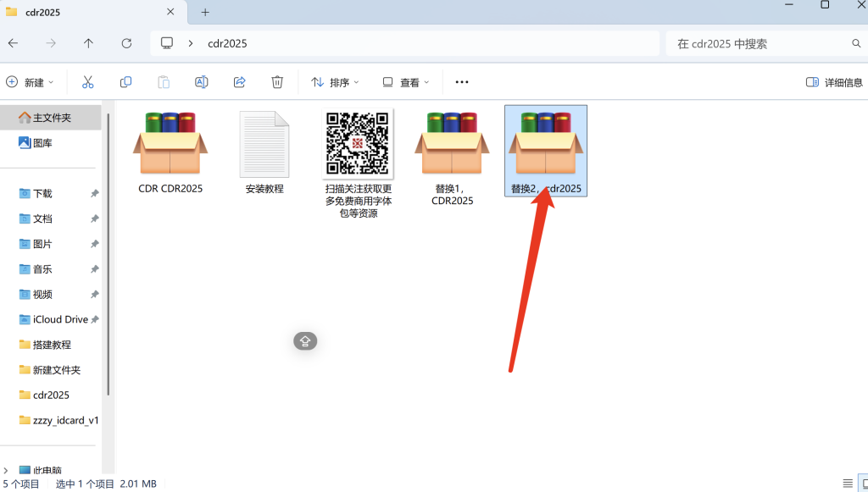
Task: Click the 5 个项目 status text
Action: tap(21, 484)
